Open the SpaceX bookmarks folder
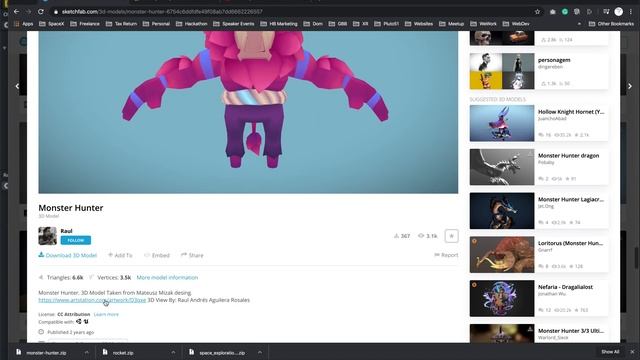The image size is (640, 360). [52, 24]
